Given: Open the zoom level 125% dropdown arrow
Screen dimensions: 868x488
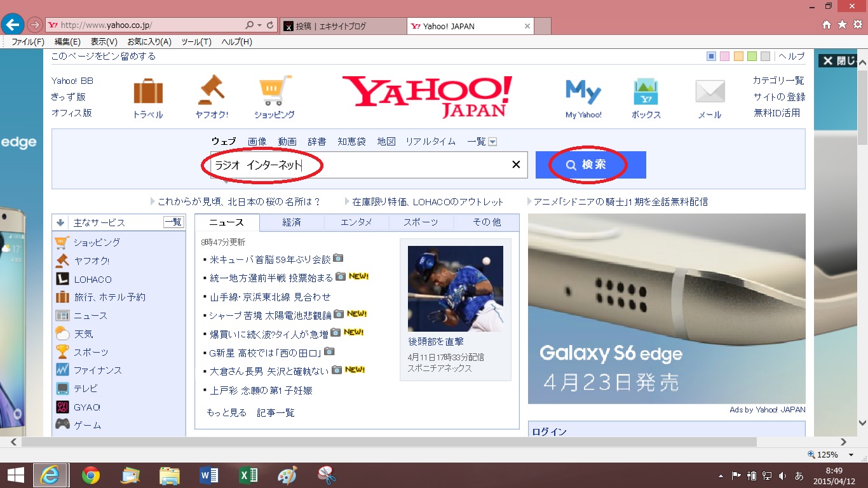Looking at the screenshot, I should point(851,455).
